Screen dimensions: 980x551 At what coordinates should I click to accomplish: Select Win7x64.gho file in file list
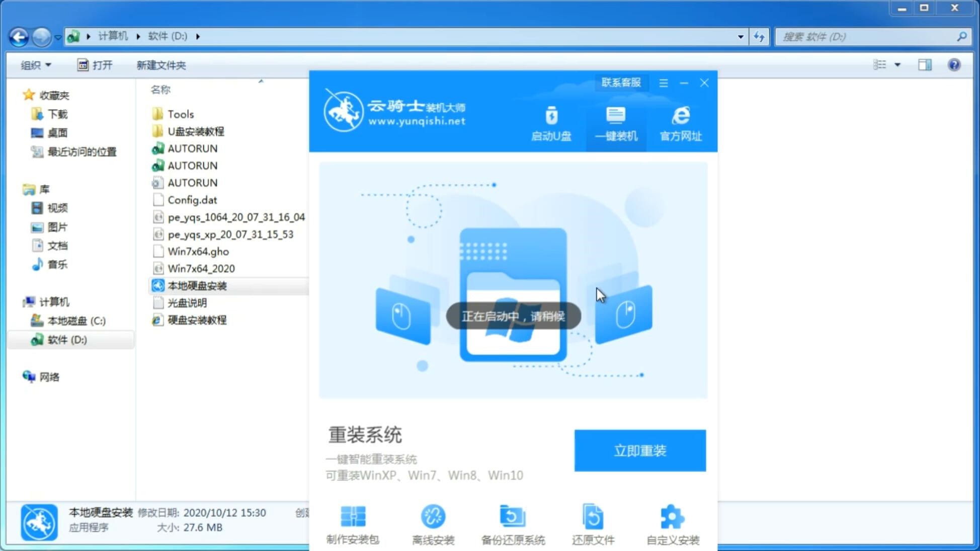coord(199,251)
